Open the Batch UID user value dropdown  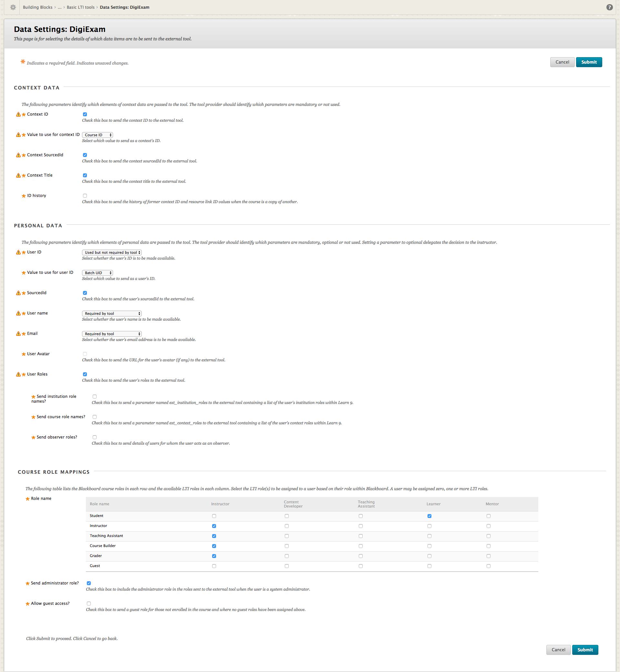coord(98,273)
